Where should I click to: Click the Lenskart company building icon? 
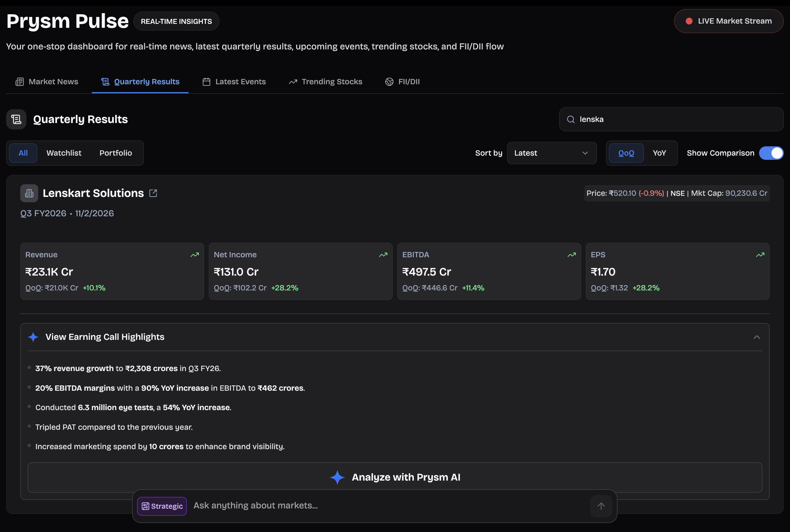29,194
